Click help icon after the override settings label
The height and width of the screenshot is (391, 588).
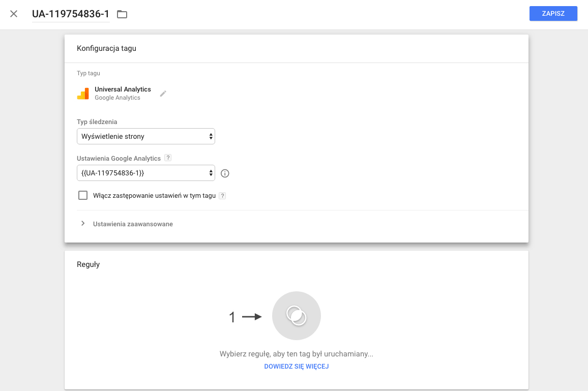click(222, 196)
